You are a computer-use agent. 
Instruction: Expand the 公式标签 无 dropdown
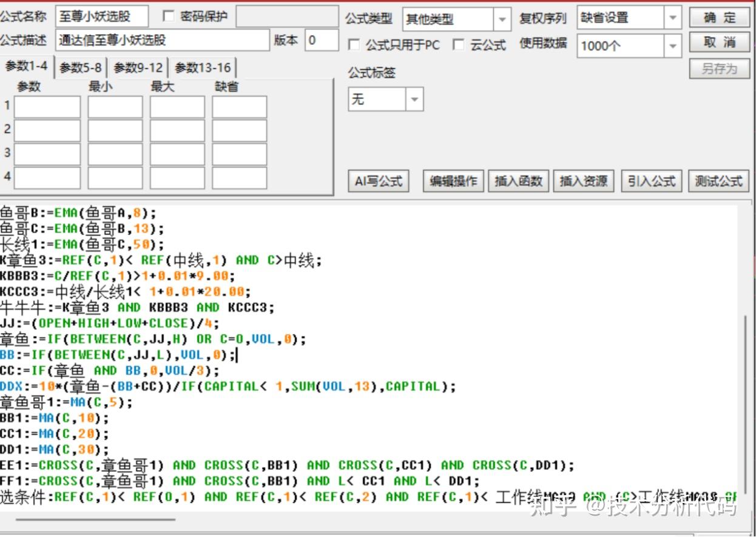pos(415,99)
